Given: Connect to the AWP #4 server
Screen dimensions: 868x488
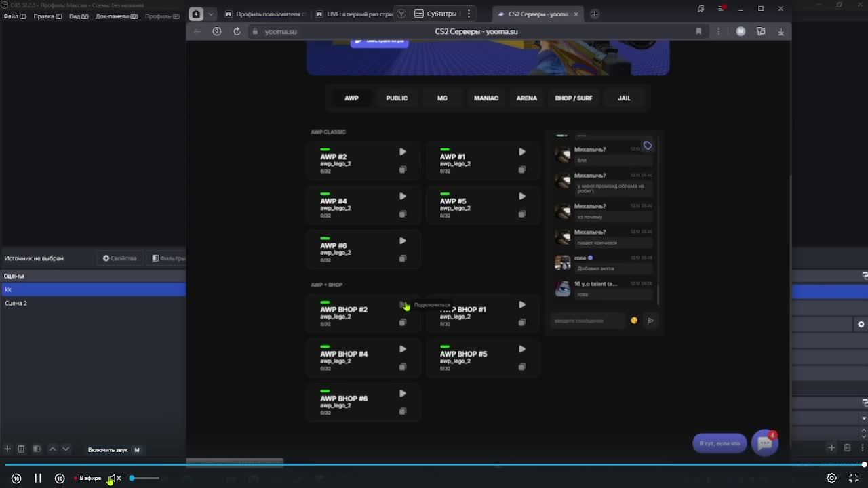Looking at the screenshot, I should click(402, 197).
